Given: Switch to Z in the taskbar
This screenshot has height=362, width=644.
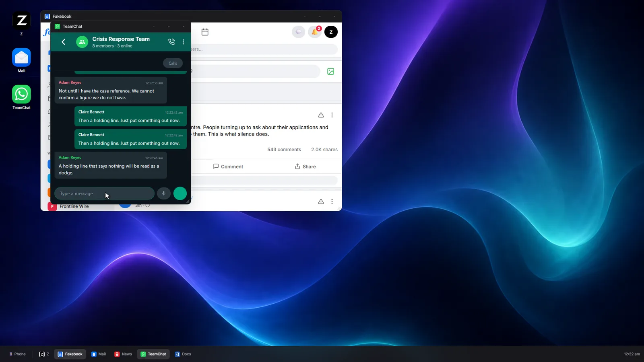Looking at the screenshot, I should 44,354.
